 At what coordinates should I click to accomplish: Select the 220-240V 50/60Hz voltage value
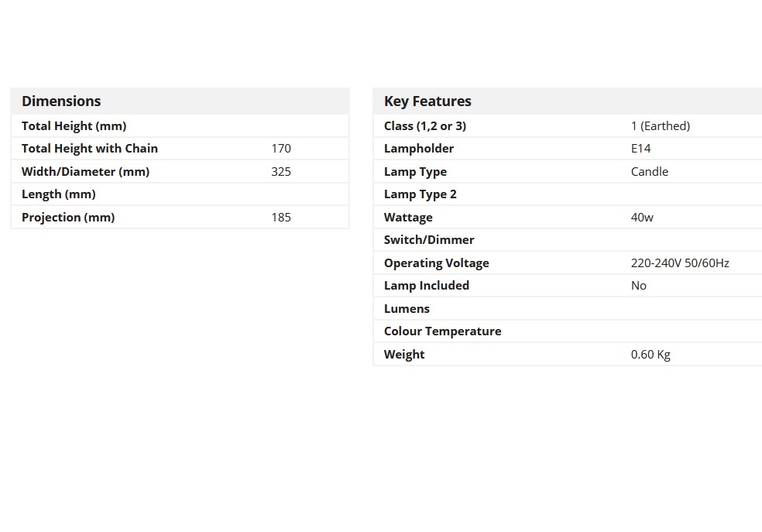[x=680, y=263]
